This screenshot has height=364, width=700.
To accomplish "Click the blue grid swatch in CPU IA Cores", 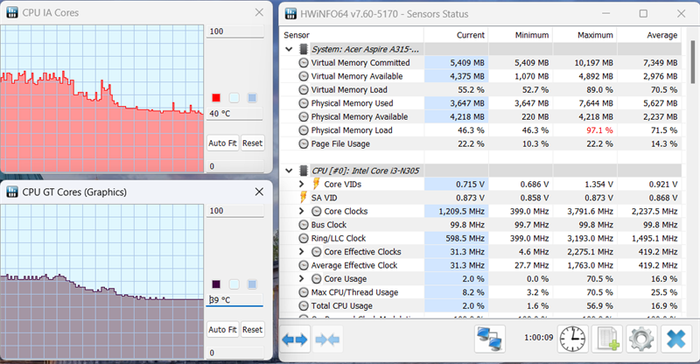I will [x=252, y=98].
